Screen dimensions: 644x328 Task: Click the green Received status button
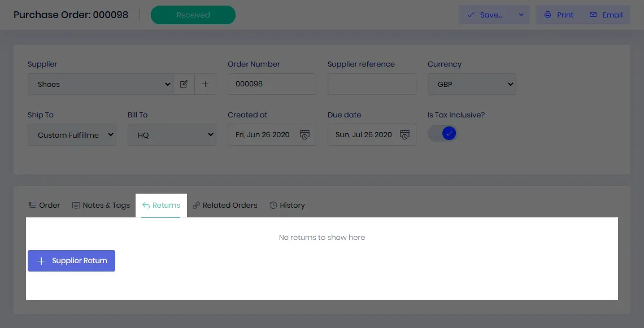(193, 15)
